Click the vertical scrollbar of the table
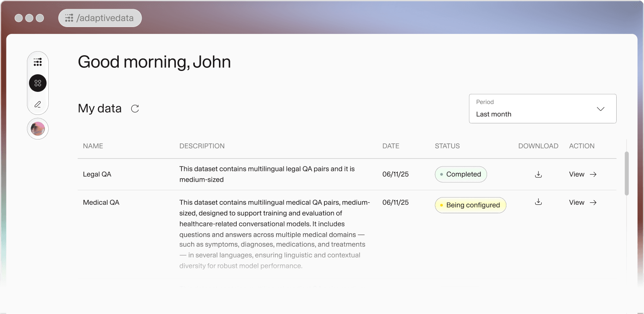The image size is (644, 314). pyautogui.click(x=626, y=173)
